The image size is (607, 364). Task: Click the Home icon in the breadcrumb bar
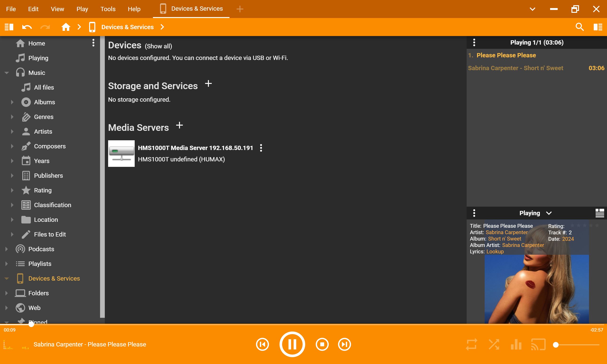tap(66, 27)
